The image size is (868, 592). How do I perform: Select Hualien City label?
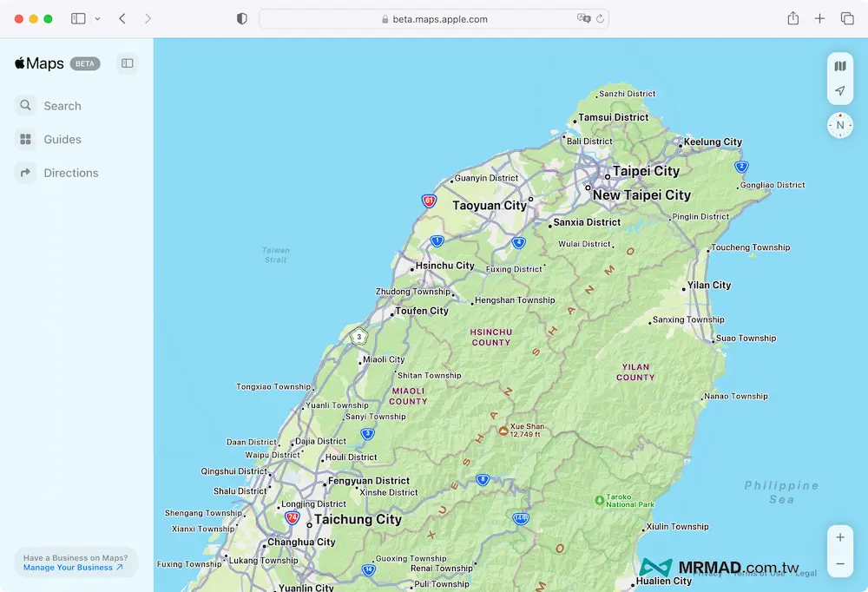[663, 581]
